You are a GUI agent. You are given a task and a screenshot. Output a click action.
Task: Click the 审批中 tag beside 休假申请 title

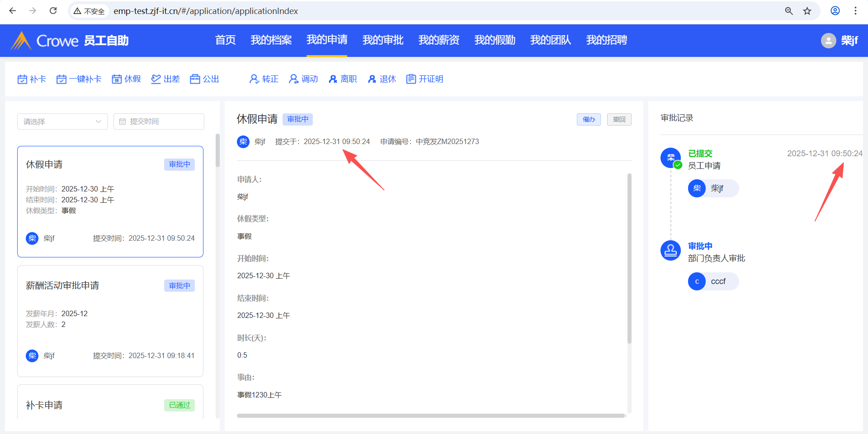point(298,119)
